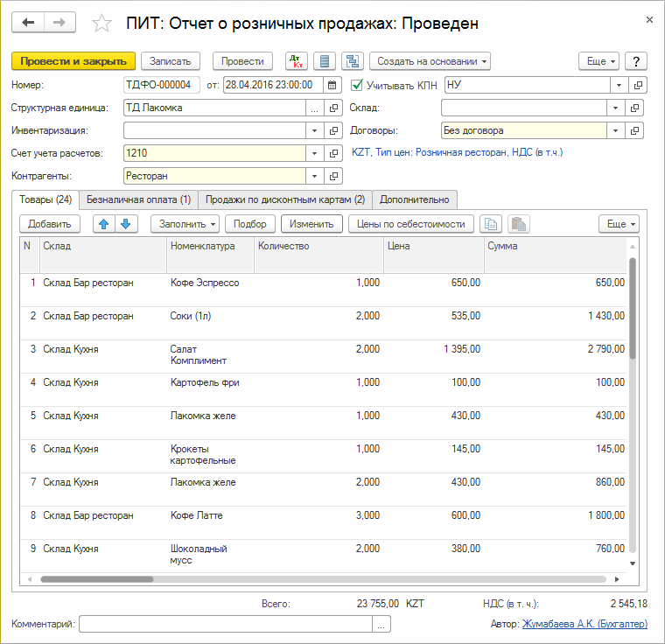The image size is (665, 644).
Task: Open the Создать на основании dropdown
Action: (x=430, y=61)
